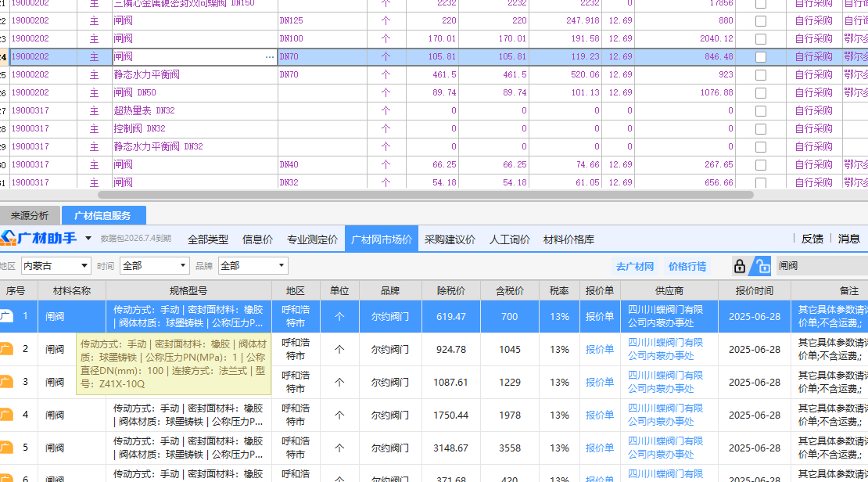Tick the checkbox in the 闸阀 DN40 row

coord(761,165)
